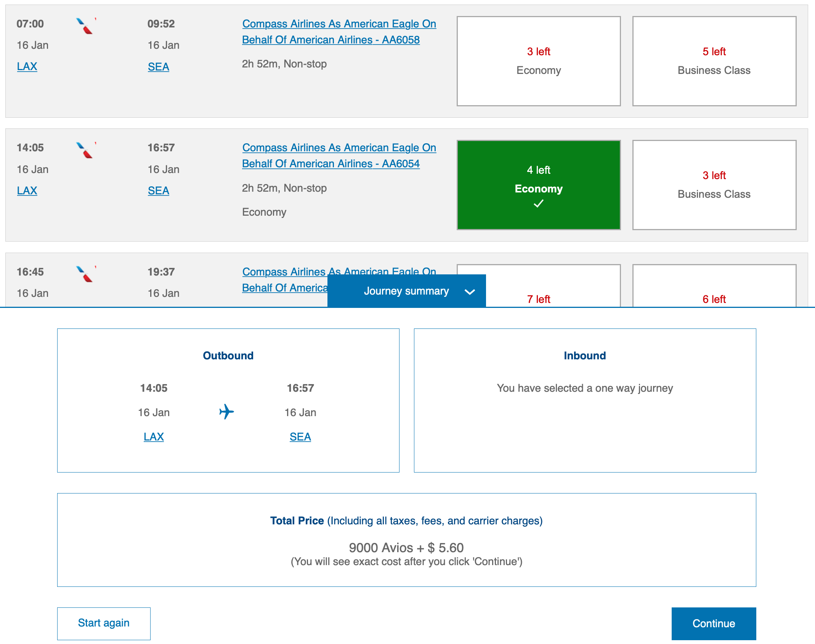Click the LAX link on the 14:05 flight
The width and height of the screenshot is (815, 644).
(27, 191)
